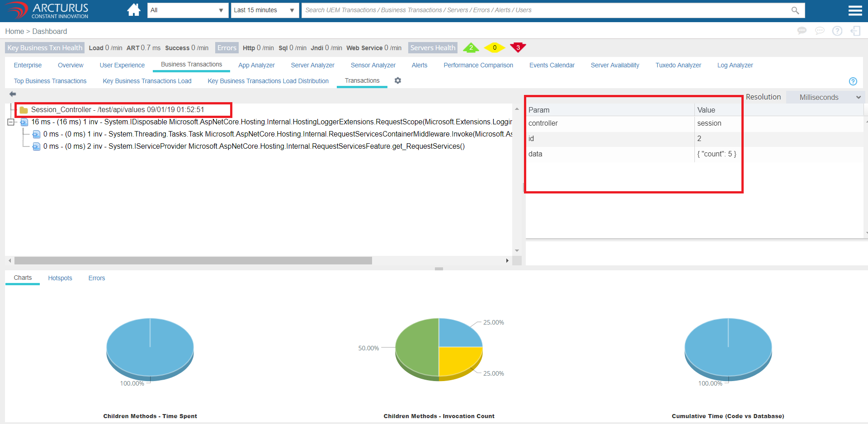Click the Home house icon
868x424 pixels.
[x=133, y=10]
